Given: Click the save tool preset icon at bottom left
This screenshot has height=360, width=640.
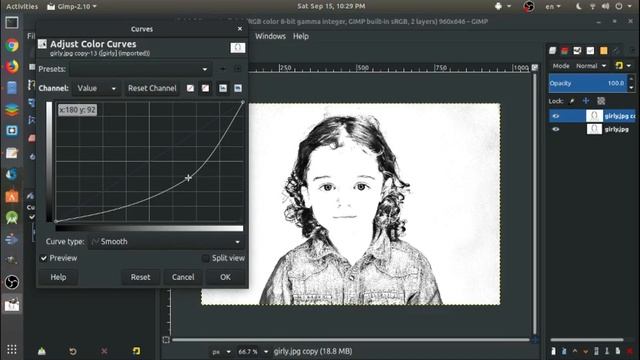Looking at the screenshot, I should (x=42, y=351).
